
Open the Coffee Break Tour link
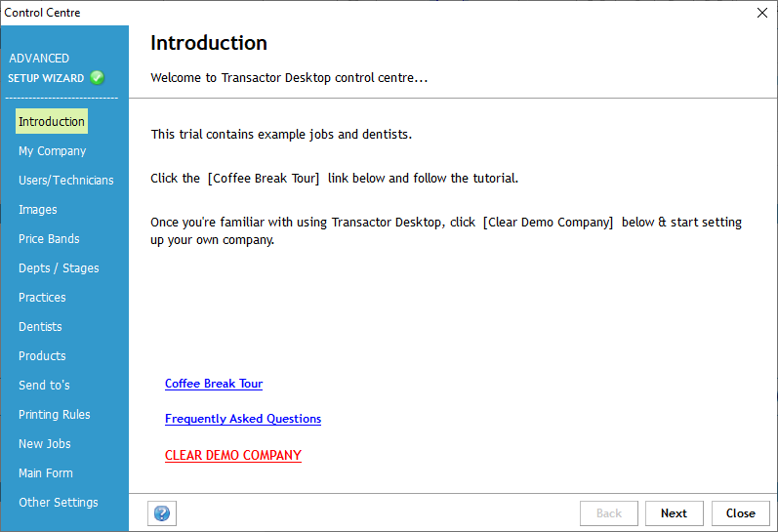pyautogui.click(x=214, y=384)
